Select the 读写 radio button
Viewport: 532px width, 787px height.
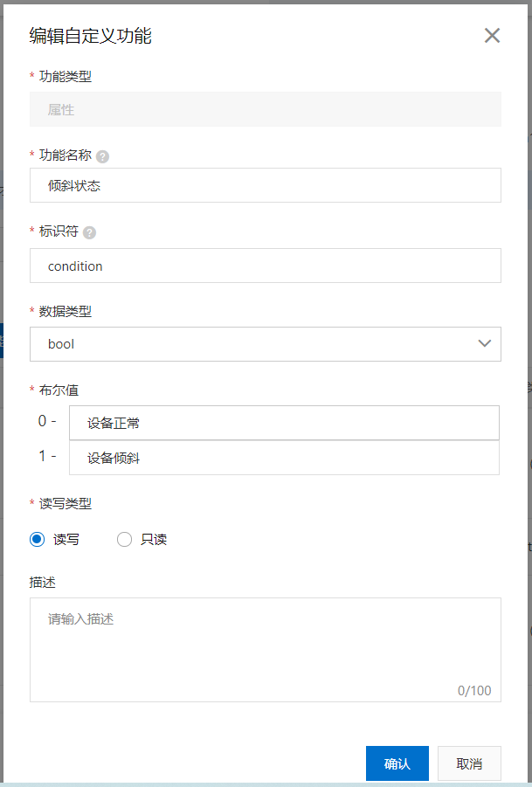click(x=38, y=540)
